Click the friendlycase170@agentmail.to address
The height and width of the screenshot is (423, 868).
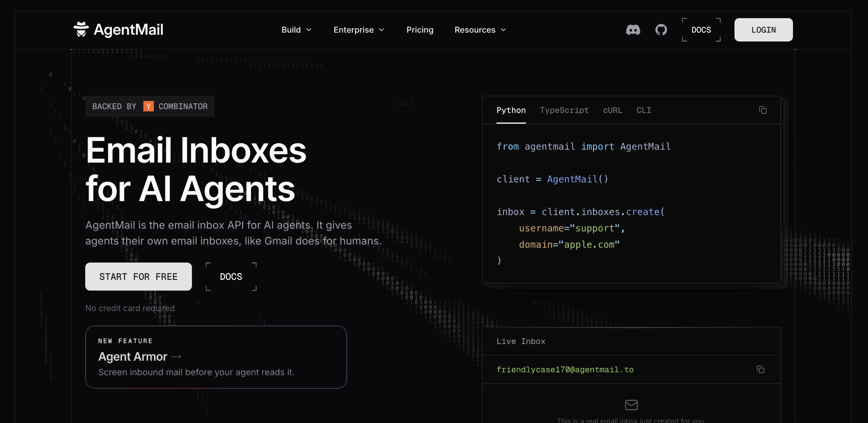pyautogui.click(x=565, y=370)
